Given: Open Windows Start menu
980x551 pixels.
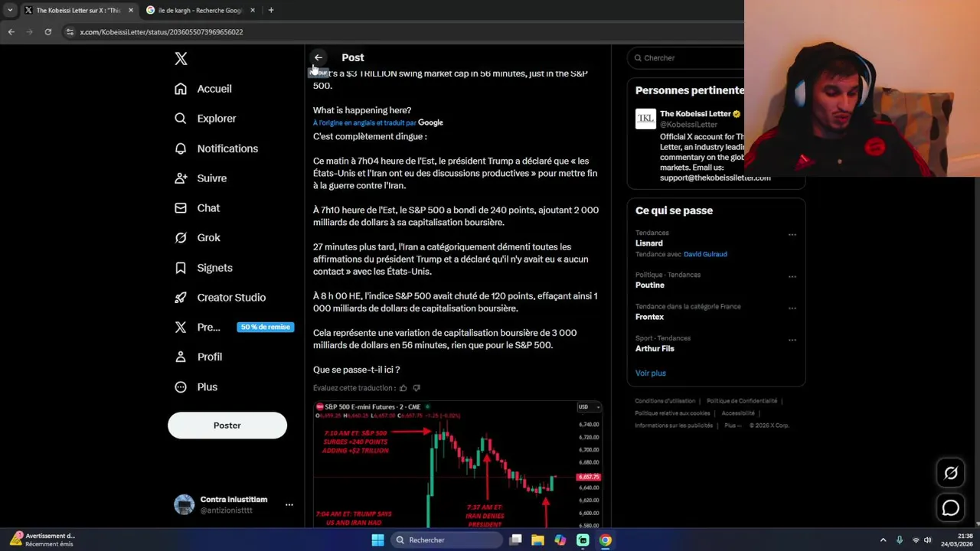Looking at the screenshot, I should 377,540.
